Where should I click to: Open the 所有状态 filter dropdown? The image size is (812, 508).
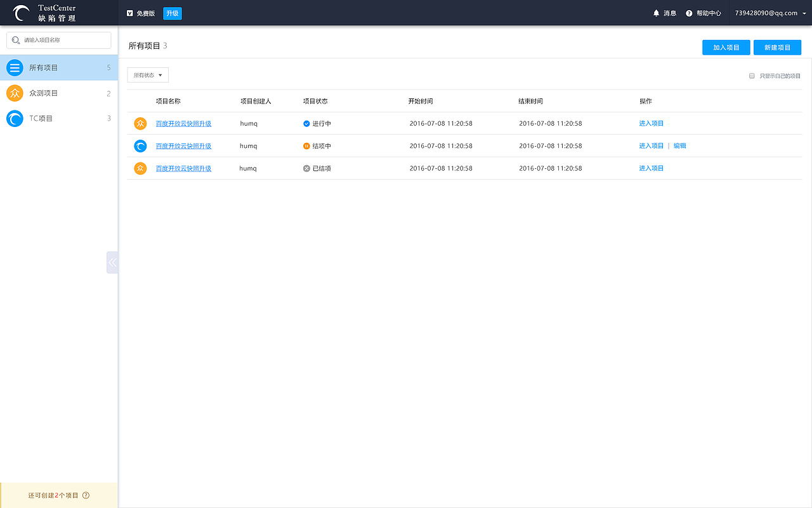148,75
